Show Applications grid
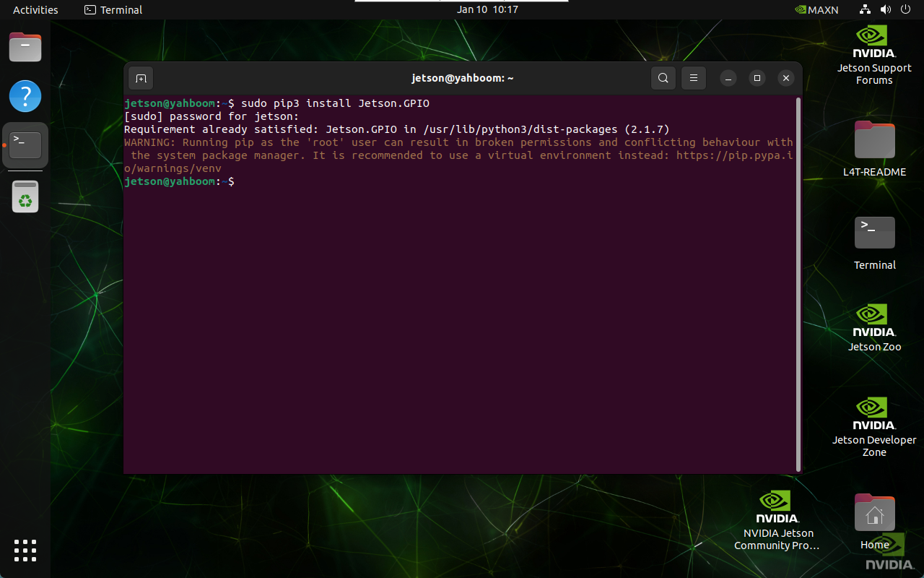This screenshot has width=924, height=578. pos(25,550)
